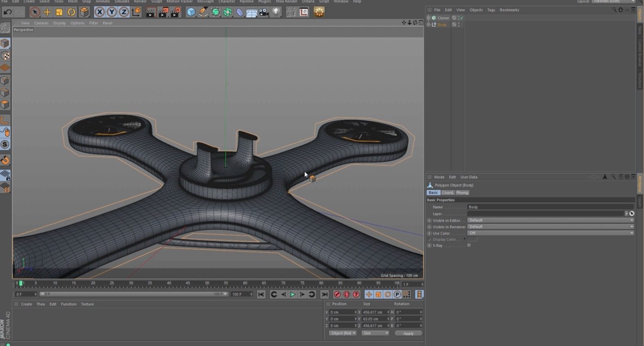Switch to Coord. tab
This screenshot has height=346, width=644.
(x=448, y=192)
